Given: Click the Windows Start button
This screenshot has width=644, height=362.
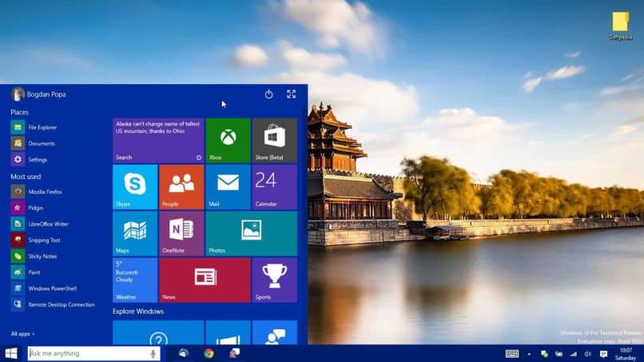Looking at the screenshot, I should tap(11, 353).
